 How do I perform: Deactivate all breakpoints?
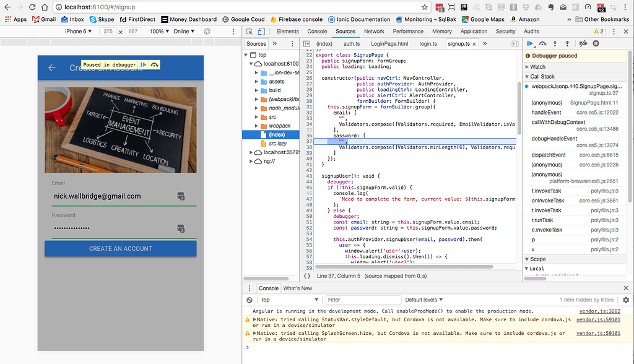tap(583, 43)
